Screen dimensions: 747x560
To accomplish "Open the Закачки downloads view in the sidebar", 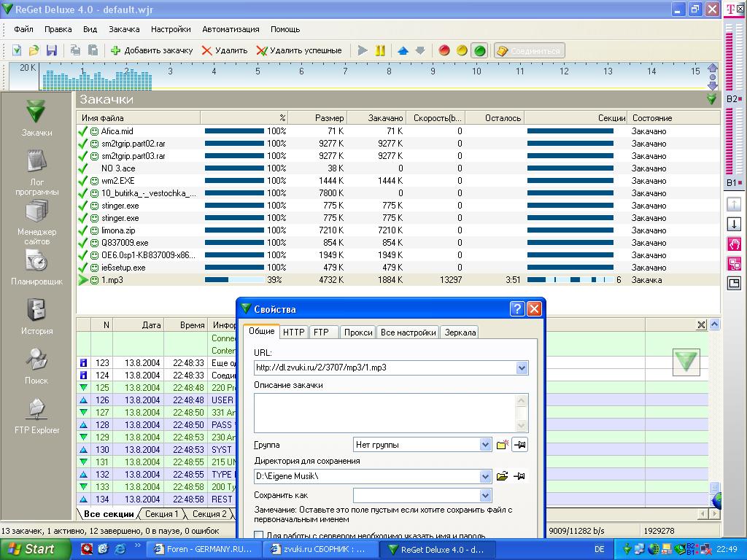I will [x=36, y=119].
